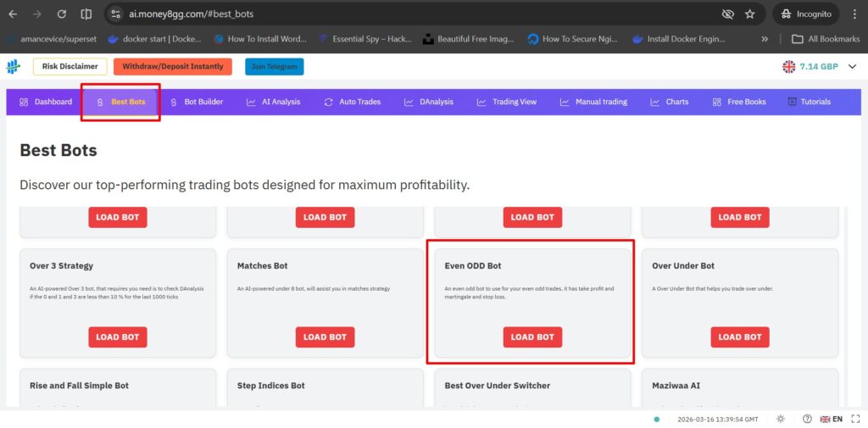The height and width of the screenshot is (428, 868).
Task: Toggle light/dark theme sun icon
Action: pos(781,420)
